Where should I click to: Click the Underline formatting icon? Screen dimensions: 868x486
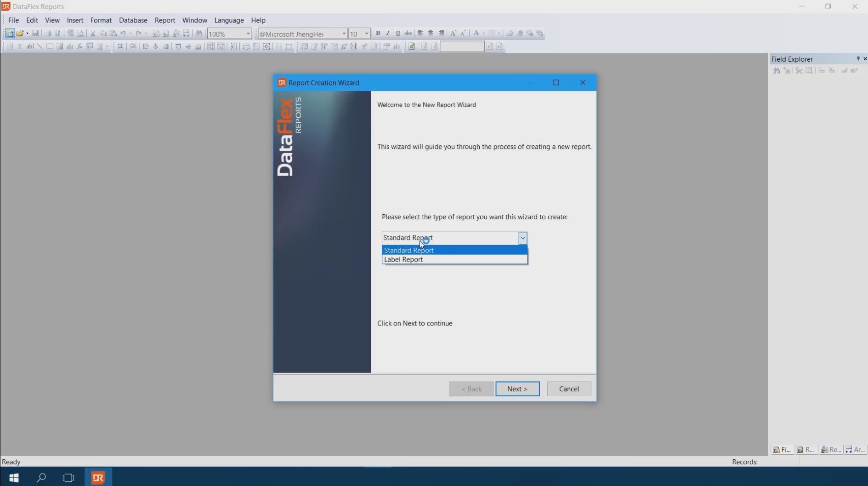click(x=398, y=33)
